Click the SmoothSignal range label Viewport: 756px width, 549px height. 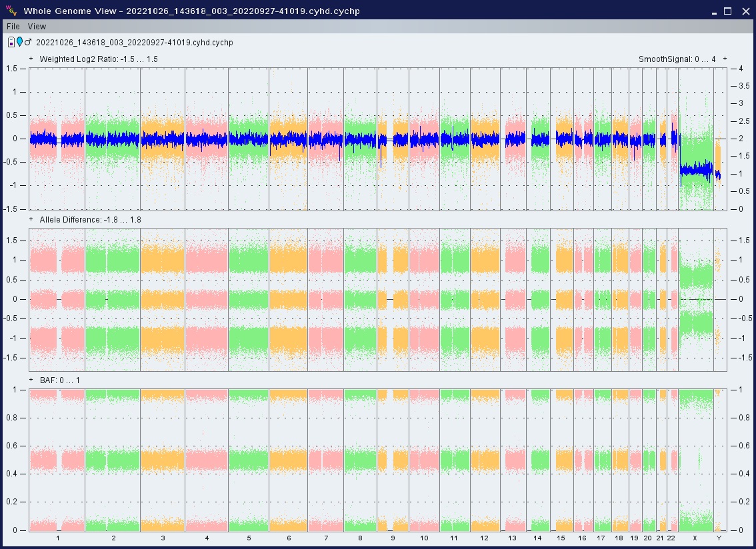tap(677, 59)
